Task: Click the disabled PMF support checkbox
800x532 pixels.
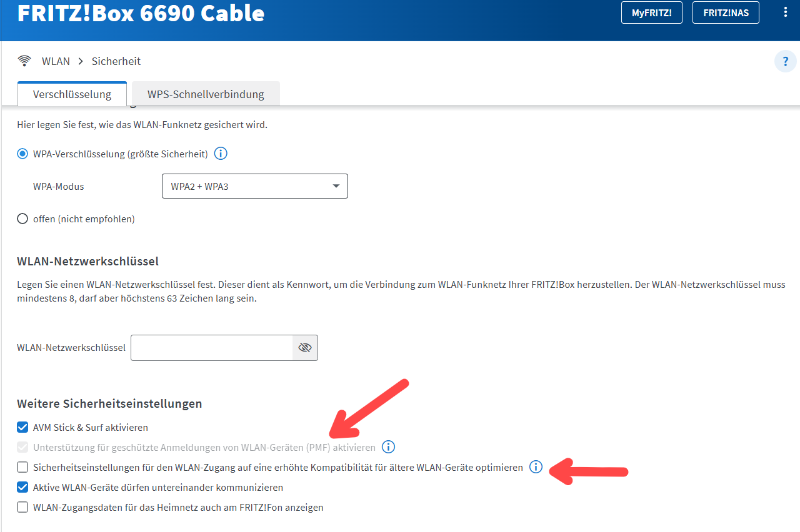Action: [22, 447]
